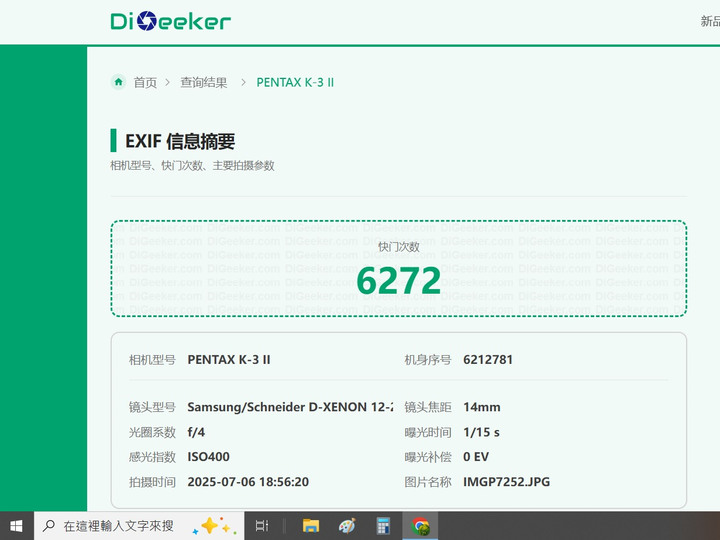
Task: Select exposure time 1/15 s
Action: point(481,432)
